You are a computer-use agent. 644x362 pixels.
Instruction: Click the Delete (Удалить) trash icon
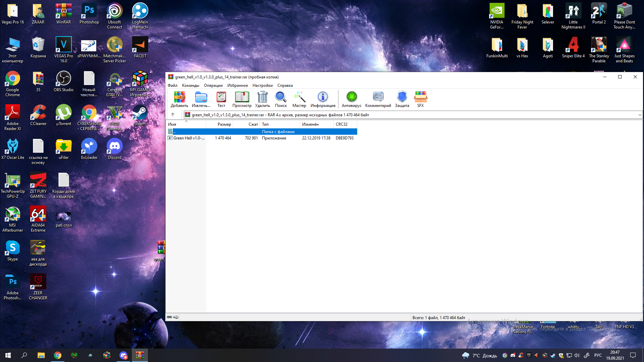[262, 98]
